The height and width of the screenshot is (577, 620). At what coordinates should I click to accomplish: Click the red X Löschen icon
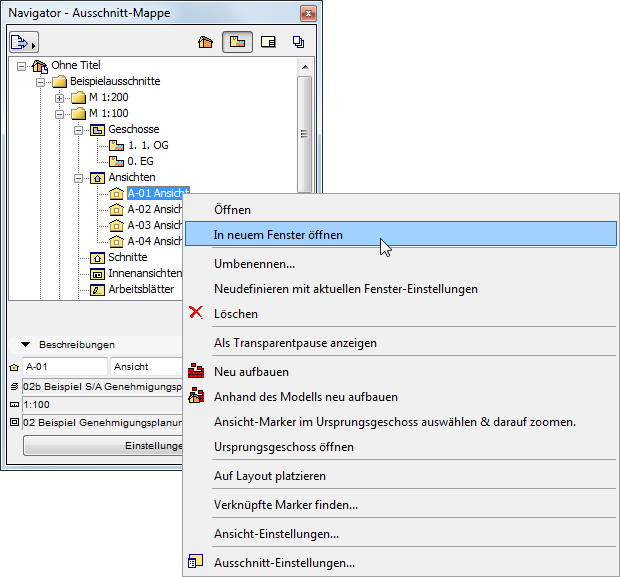pos(196,312)
